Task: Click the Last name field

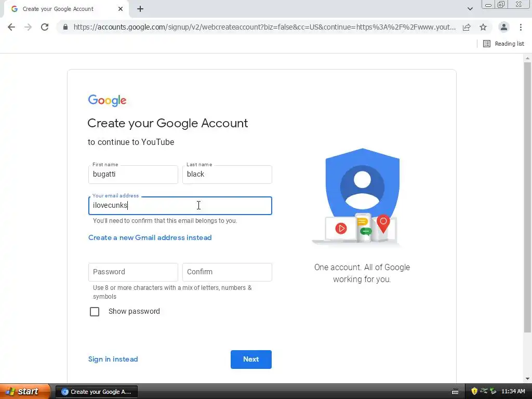Action: 227,175
